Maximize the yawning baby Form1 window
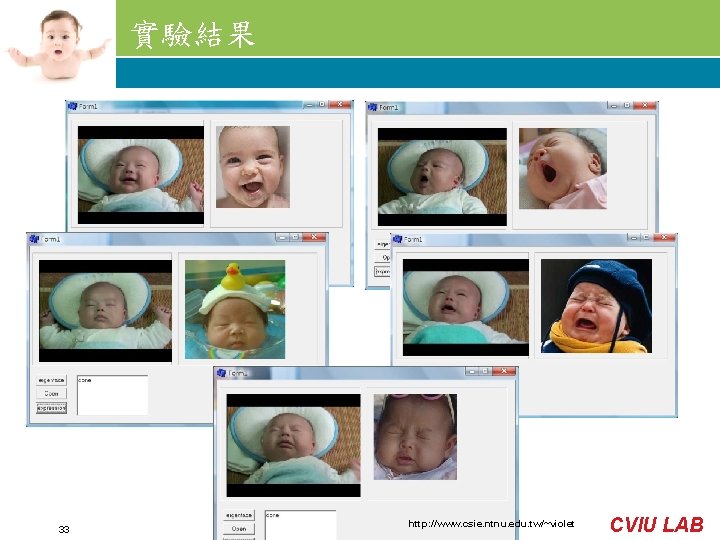The height and width of the screenshot is (540, 720). click(x=627, y=106)
